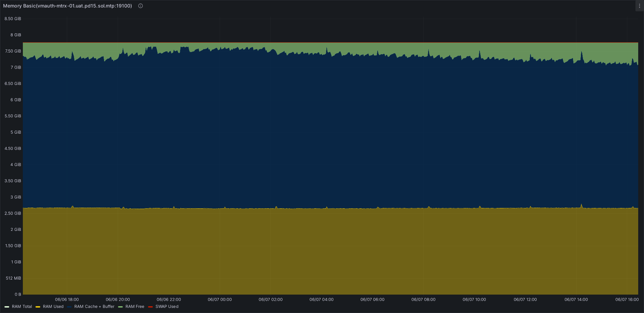Click the 06/06 22:00 time axis label
644x313 pixels.
(x=169, y=299)
